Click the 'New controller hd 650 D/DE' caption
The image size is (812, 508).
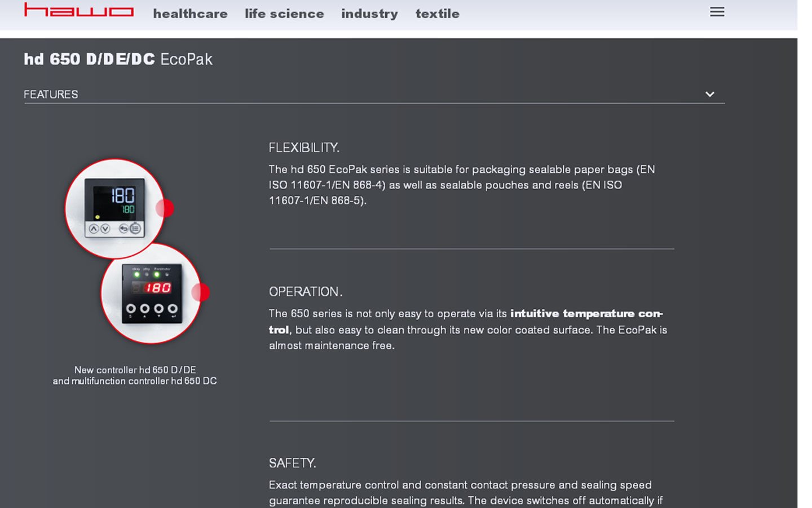pyautogui.click(x=135, y=370)
